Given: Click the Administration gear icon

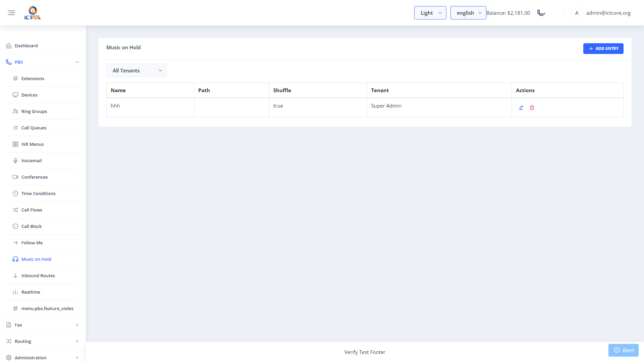Looking at the screenshot, I should coord(9,358).
